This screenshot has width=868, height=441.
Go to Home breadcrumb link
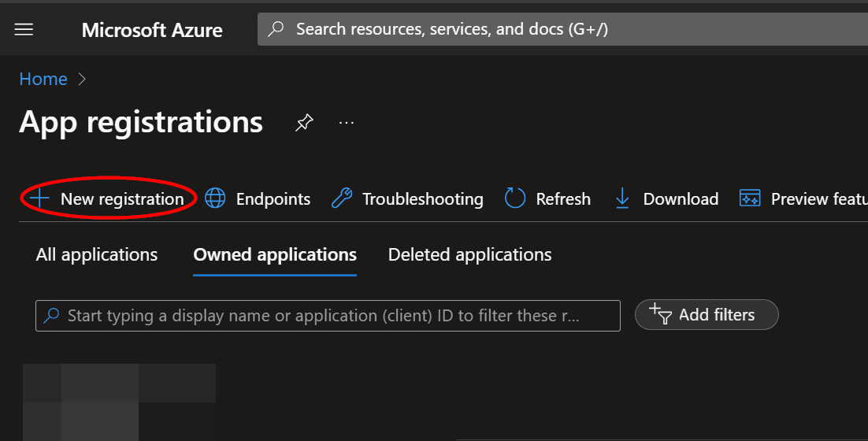[x=43, y=79]
